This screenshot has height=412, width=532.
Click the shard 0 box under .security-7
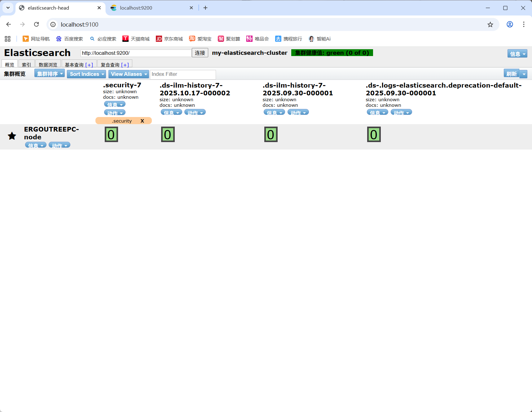[111, 135]
